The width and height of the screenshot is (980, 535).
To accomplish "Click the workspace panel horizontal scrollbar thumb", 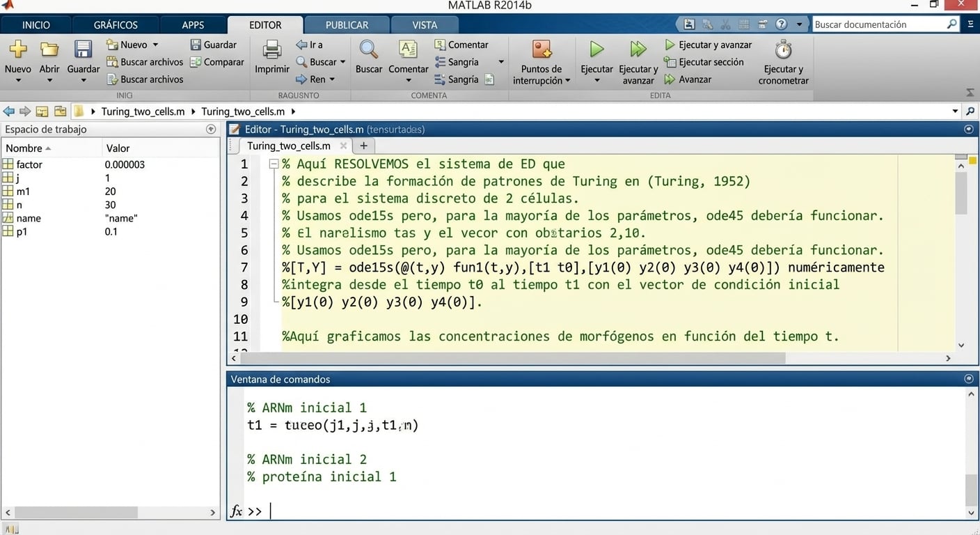I will [75, 513].
